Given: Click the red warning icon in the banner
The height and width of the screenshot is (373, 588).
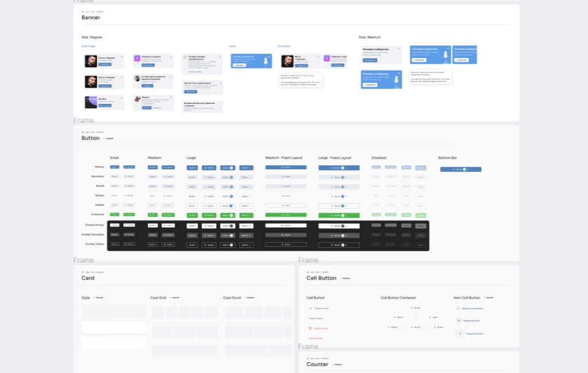Looking at the screenshot, I should point(185,57).
